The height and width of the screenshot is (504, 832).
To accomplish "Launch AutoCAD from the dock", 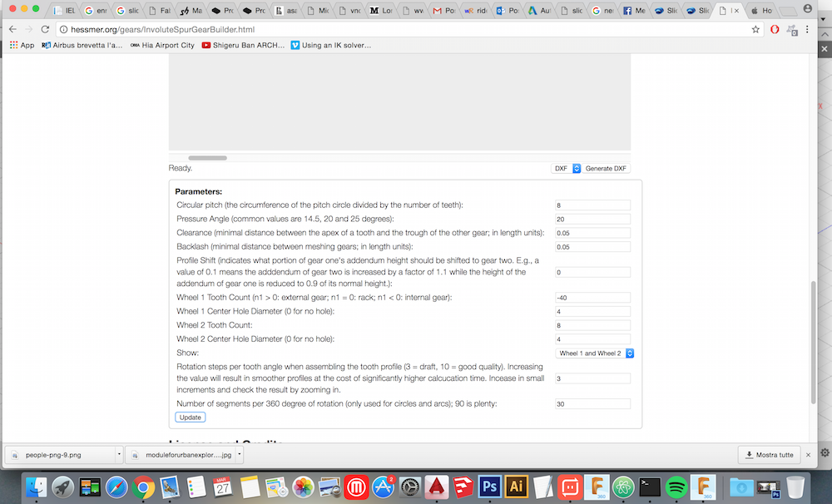I will [436, 487].
